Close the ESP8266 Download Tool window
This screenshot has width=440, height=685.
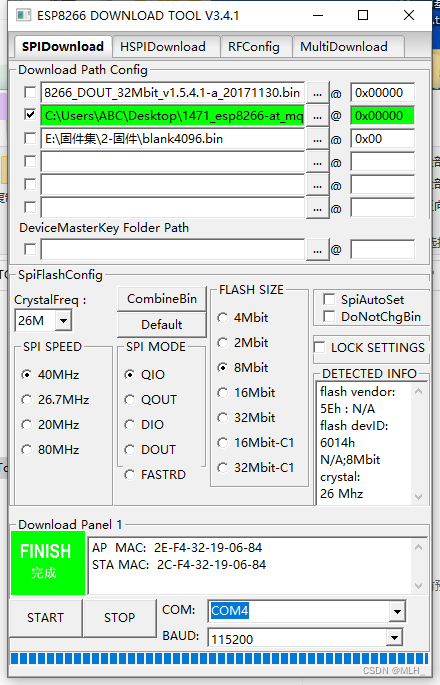(x=409, y=15)
